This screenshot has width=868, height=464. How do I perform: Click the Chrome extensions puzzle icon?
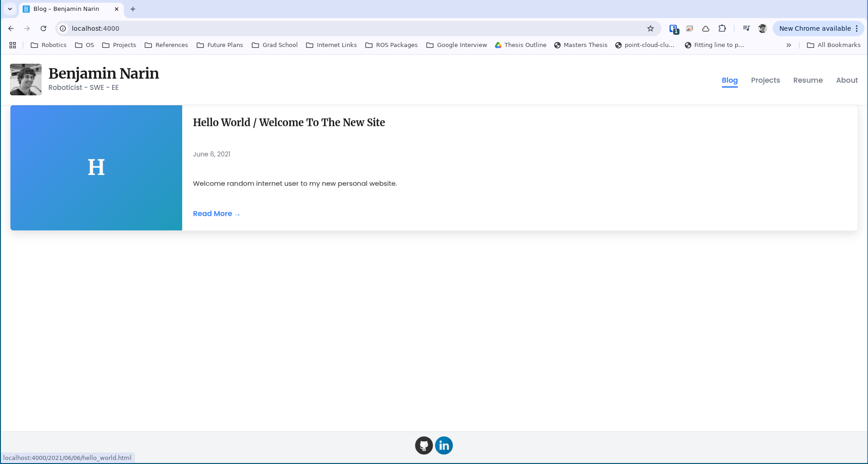(722, 28)
